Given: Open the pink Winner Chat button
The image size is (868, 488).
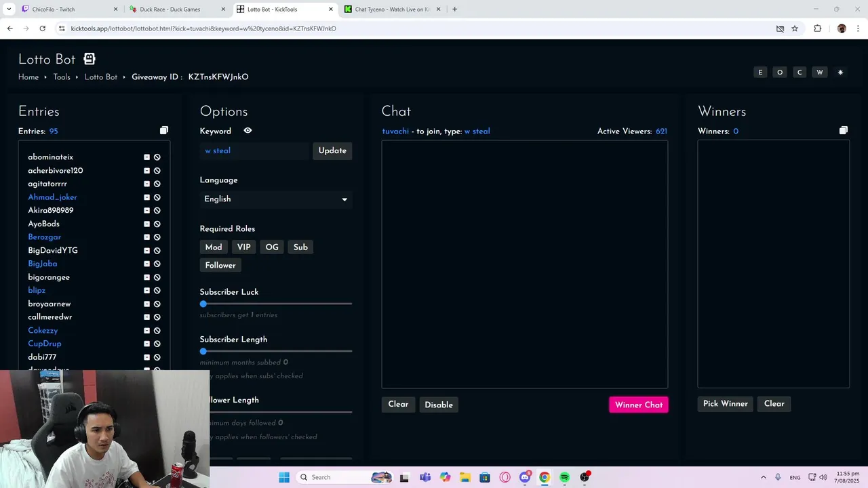Looking at the screenshot, I should (639, 405).
